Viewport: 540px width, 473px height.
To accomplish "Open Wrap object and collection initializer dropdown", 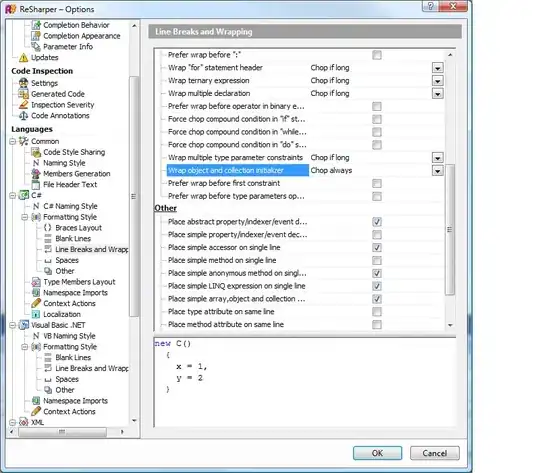I will (x=437, y=171).
